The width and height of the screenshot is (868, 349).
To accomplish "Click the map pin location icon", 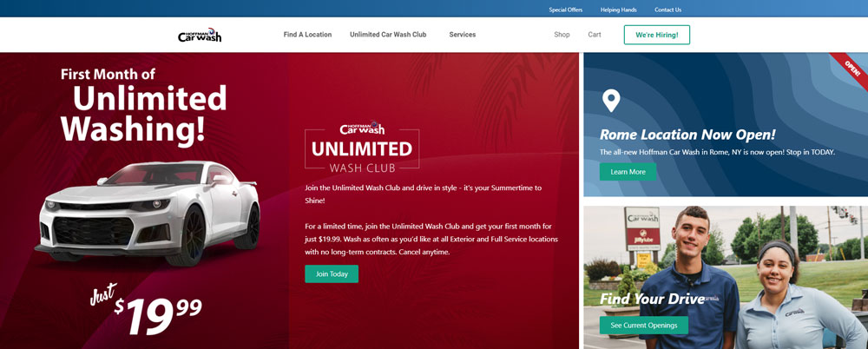I will click(x=611, y=101).
